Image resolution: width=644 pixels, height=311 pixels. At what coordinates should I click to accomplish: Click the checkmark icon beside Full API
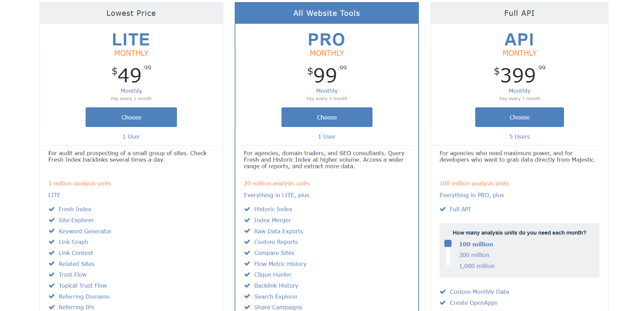click(443, 209)
